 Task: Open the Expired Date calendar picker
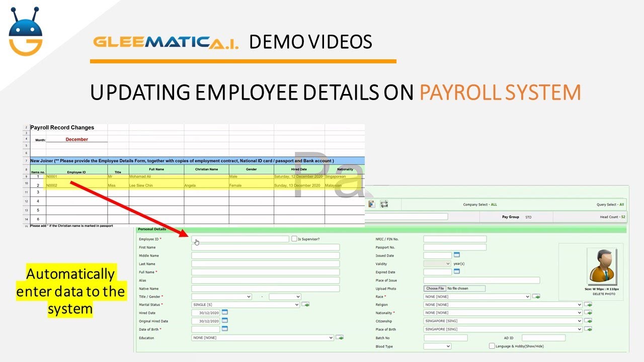tap(457, 271)
